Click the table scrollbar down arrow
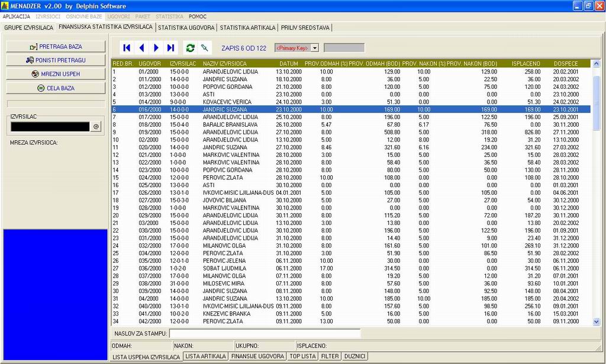Screen dimensions: 606x364 pos(597,321)
